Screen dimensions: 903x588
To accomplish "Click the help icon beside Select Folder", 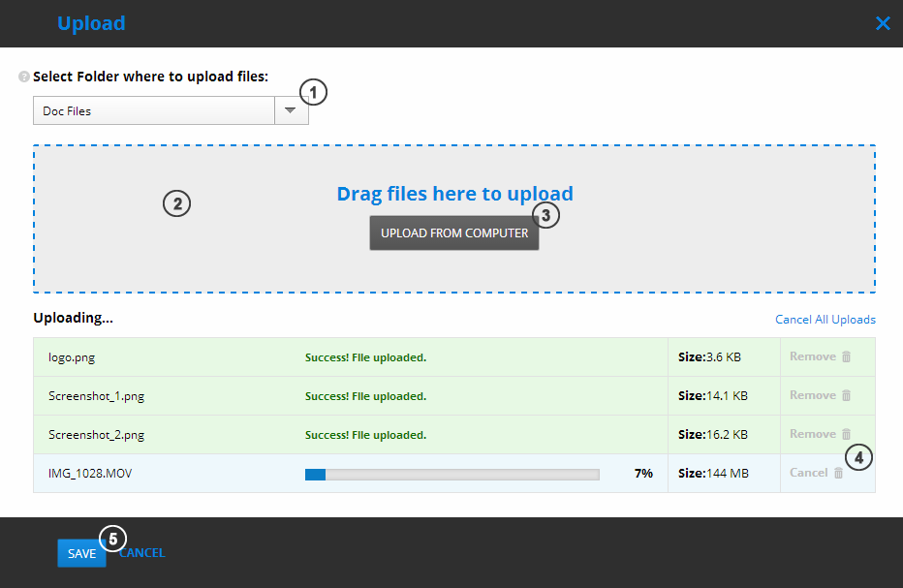I will point(21,77).
